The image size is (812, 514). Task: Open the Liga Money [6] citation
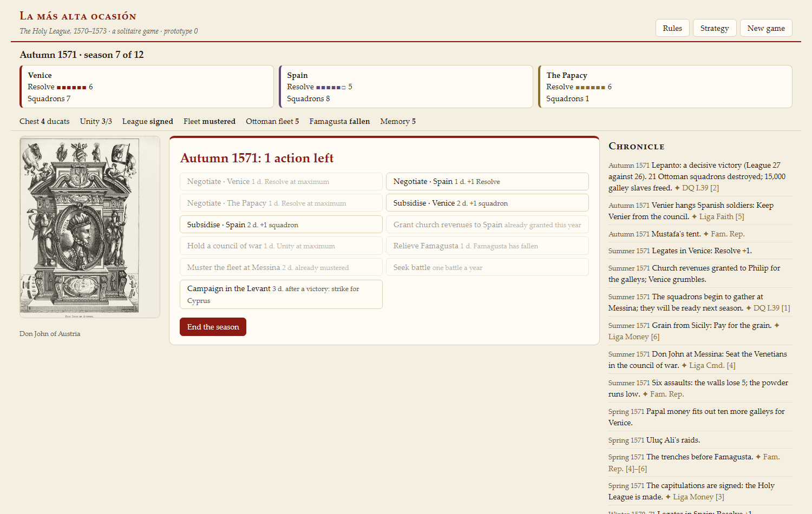click(x=634, y=337)
